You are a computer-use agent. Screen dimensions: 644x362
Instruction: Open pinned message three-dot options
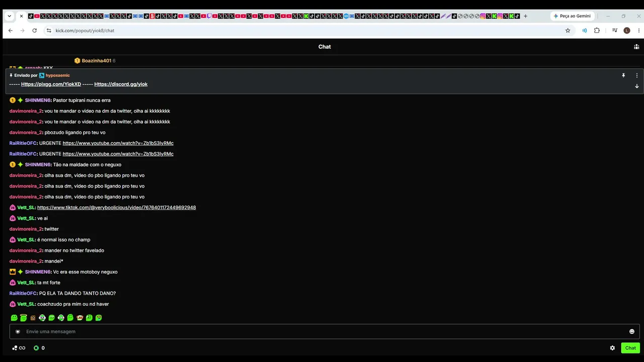pyautogui.click(x=636, y=75)
